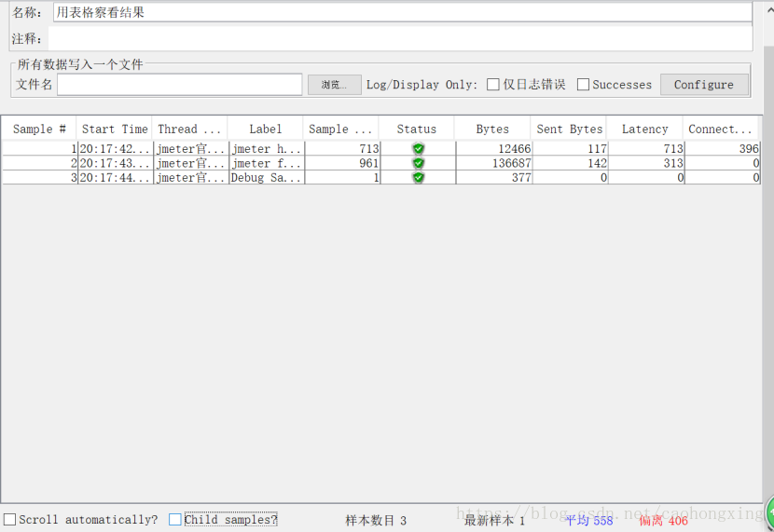
Task: Click the Status column header
Action: [x=417, y=129]
